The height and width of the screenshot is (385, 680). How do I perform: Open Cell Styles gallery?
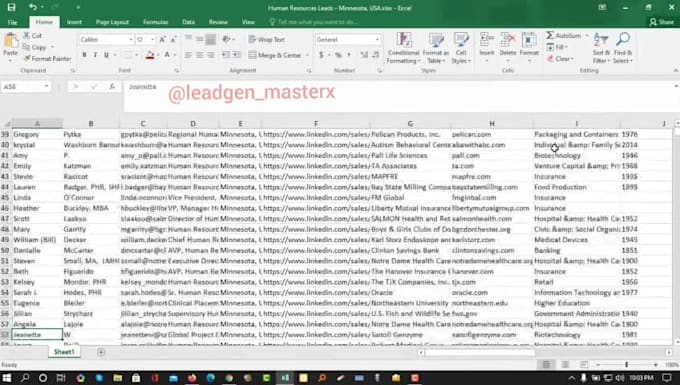(461, 48)
